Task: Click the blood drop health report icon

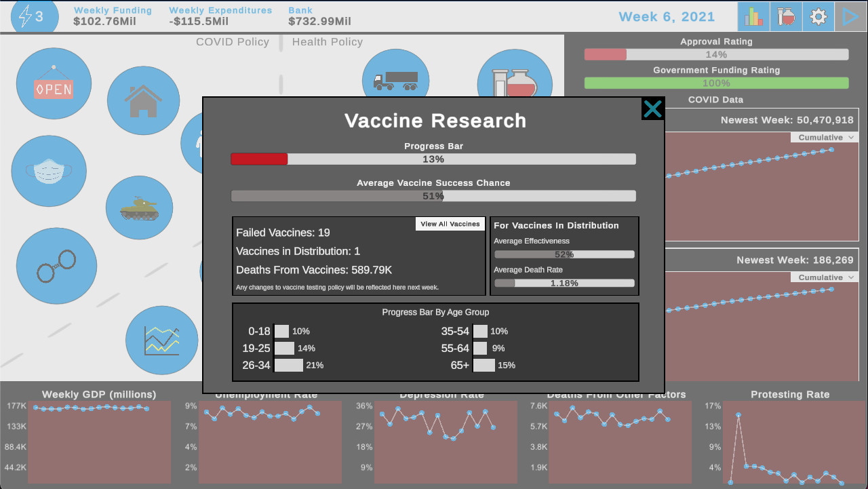Action: pos(785,16)
